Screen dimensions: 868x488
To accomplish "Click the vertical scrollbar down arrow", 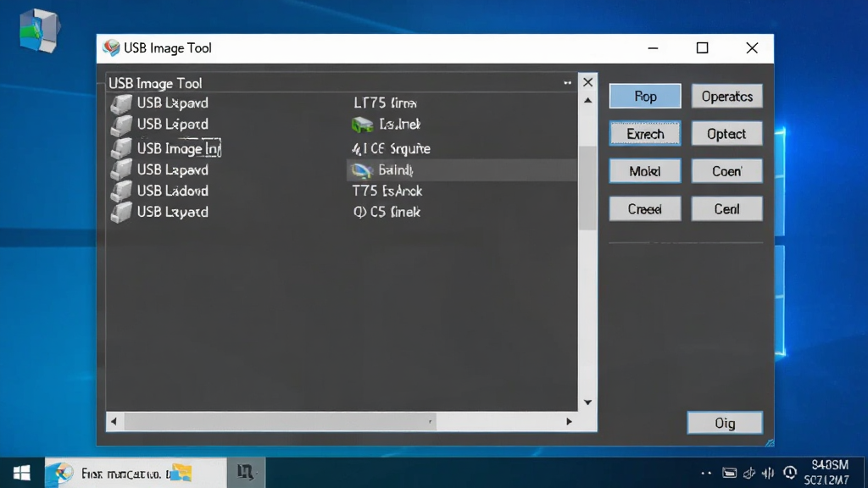I will pos(588,402).
